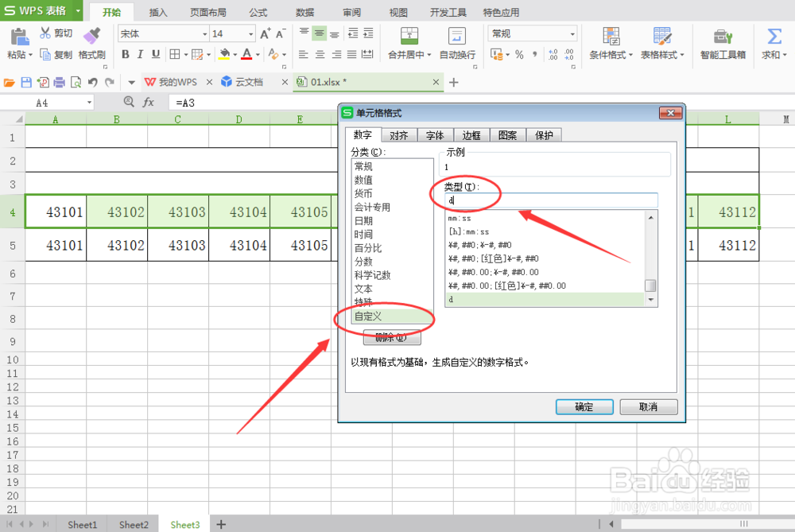Expand the fill color dropdown arrow
This screenshot has width=795, height=532.
pos(235,54)
